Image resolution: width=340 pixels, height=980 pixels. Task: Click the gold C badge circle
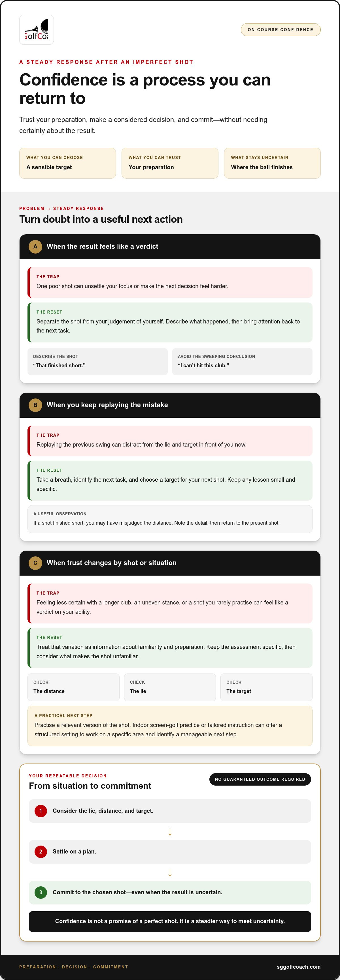pyautogui.click(x=35, y=563)
